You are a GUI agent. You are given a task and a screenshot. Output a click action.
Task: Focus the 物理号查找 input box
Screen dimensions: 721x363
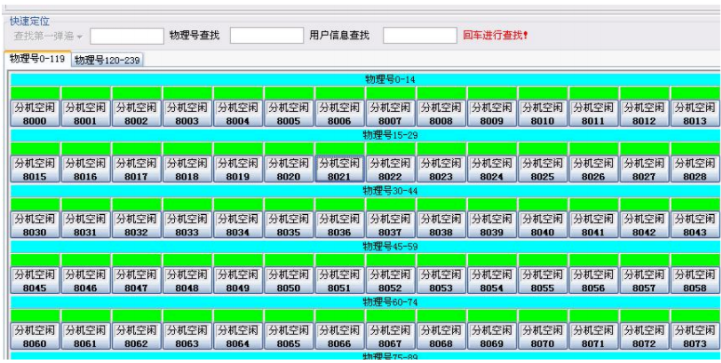267,35
